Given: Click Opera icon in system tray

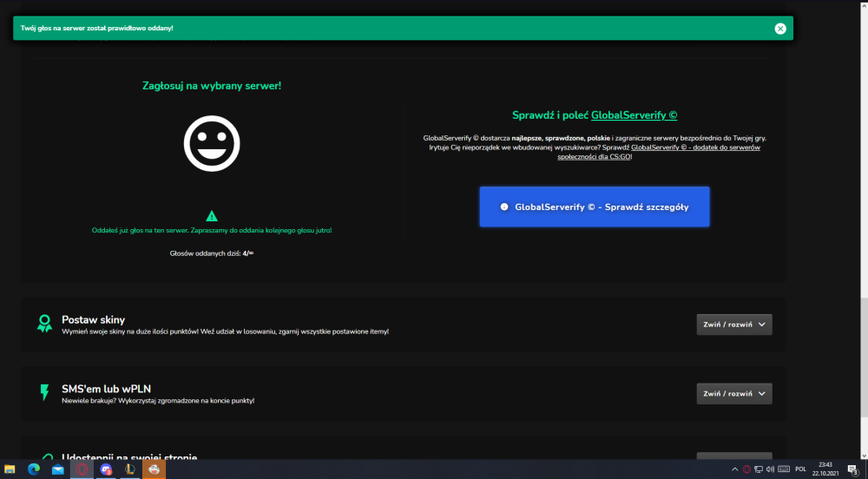Looking at the screenshot, I should click(746, 469).
